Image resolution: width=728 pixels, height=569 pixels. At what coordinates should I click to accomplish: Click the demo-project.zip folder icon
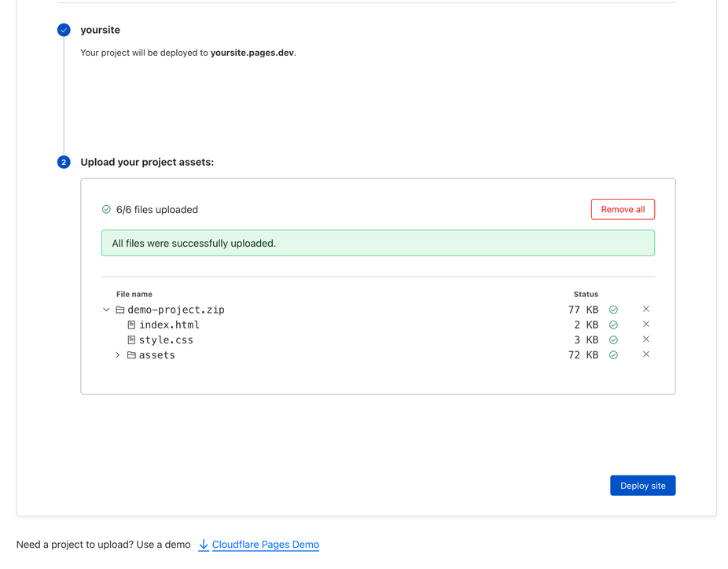[120, 310]
